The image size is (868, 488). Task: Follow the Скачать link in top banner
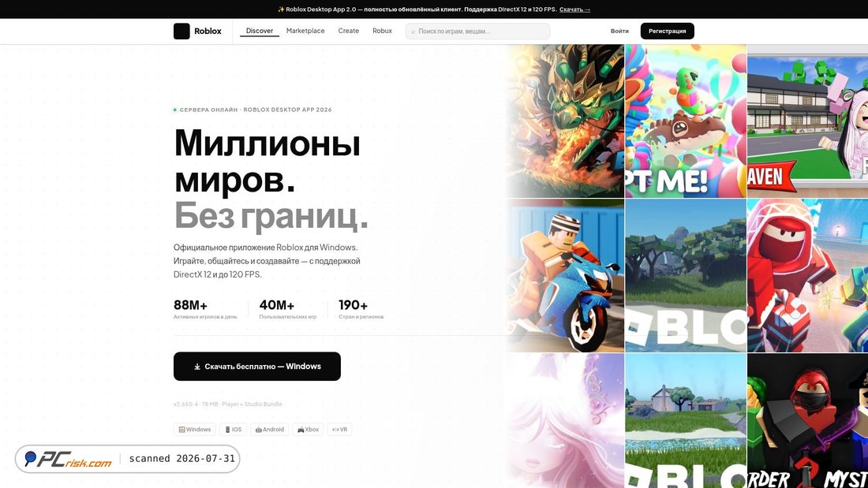[574, 9]
